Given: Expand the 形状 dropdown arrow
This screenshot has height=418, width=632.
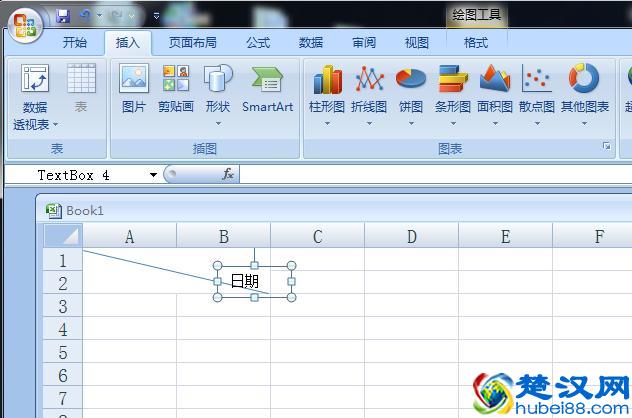Looking at the screenshot, I should tap(218, 123).
